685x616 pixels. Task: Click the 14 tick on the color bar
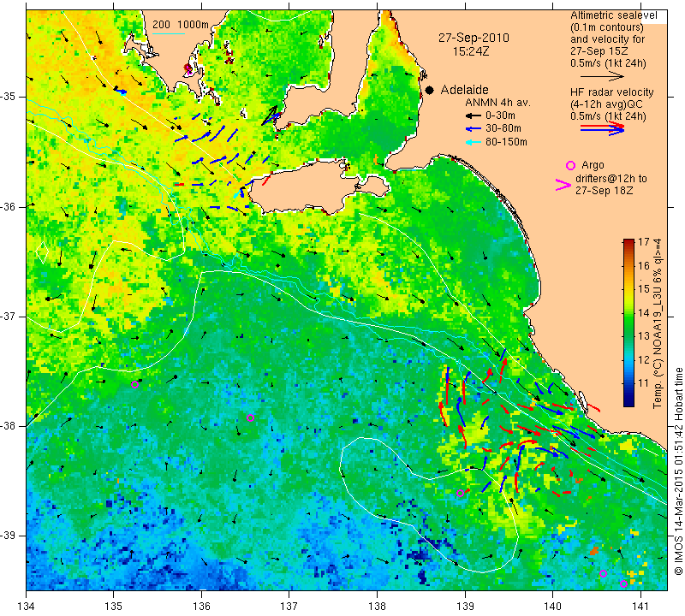[644, 312]
